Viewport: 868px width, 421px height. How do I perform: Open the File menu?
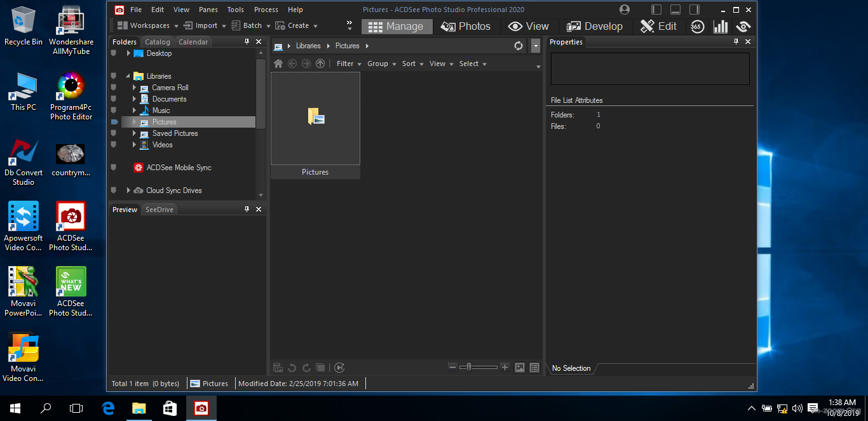coord(136,10)
